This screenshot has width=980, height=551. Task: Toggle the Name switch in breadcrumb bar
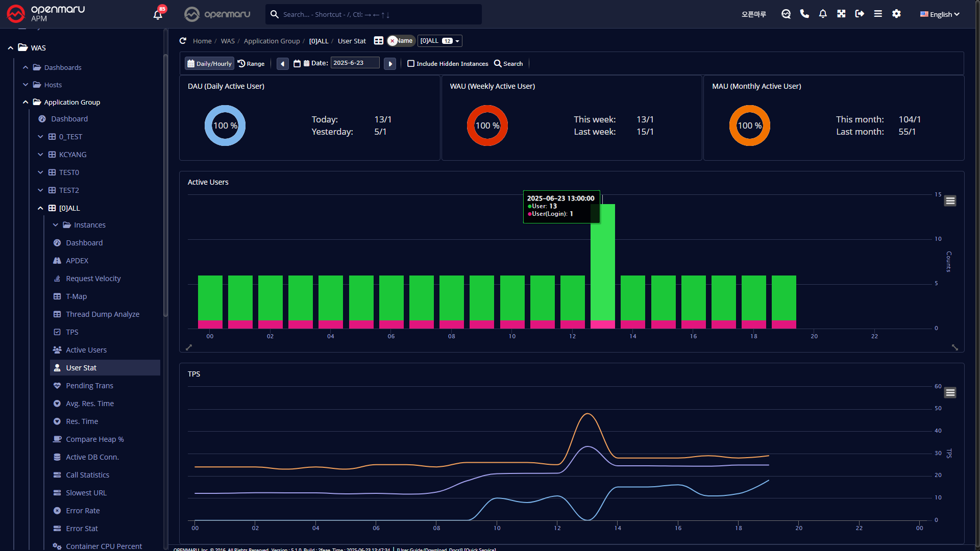[401, 41]
